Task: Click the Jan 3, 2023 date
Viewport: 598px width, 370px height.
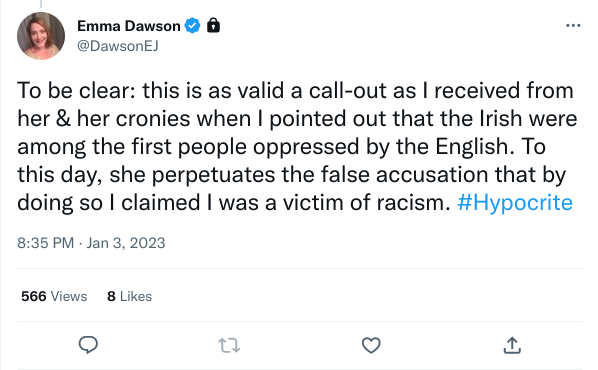Action: (126, 243)
